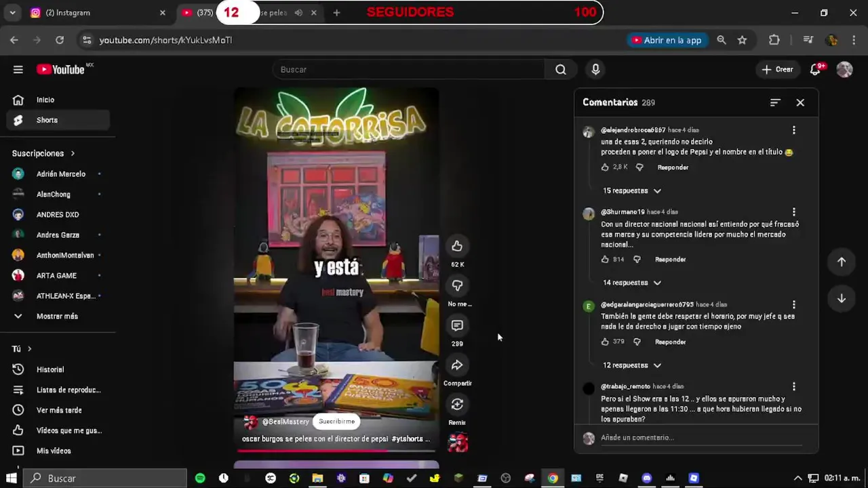Open the YouTube hamburger guide menu

(18, 69)
